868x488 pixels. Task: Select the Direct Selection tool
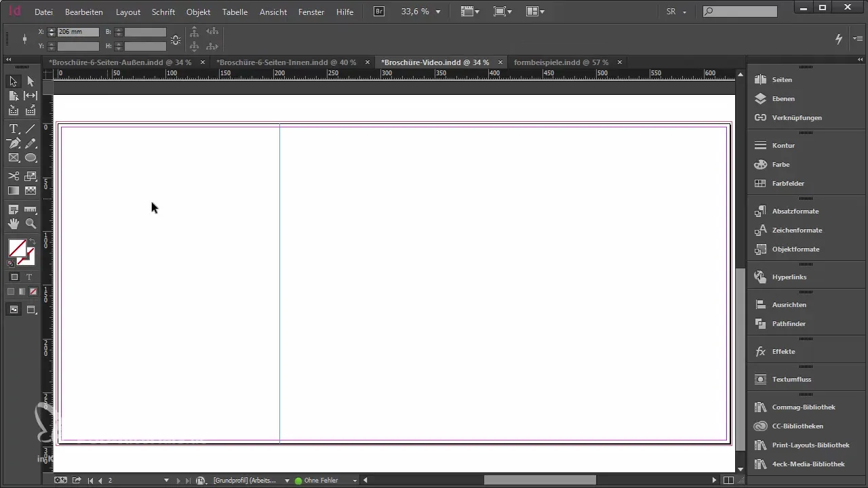(x=31, y=81)
